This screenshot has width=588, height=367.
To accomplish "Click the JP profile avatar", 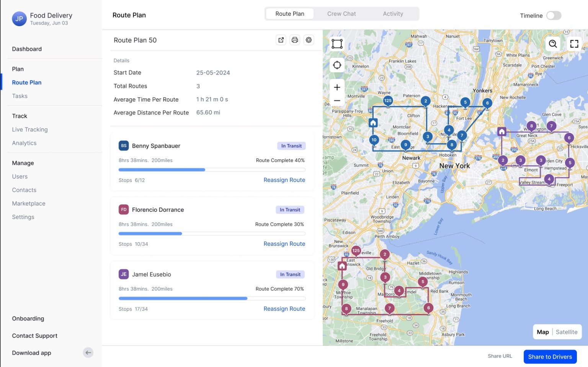I will pos(19,19).
